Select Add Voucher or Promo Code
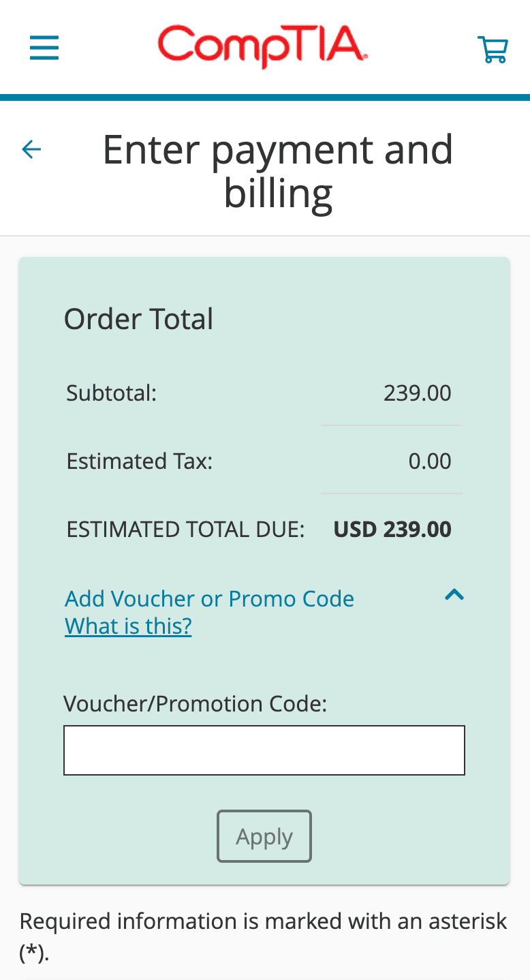 pyautogui.click(x=208, y=598)
